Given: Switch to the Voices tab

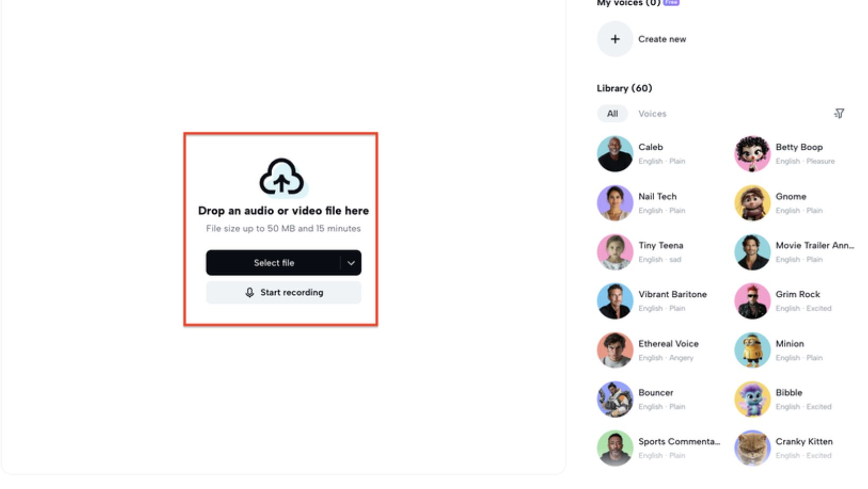Looking at the screenshot, I should click(x=652, y=114).
